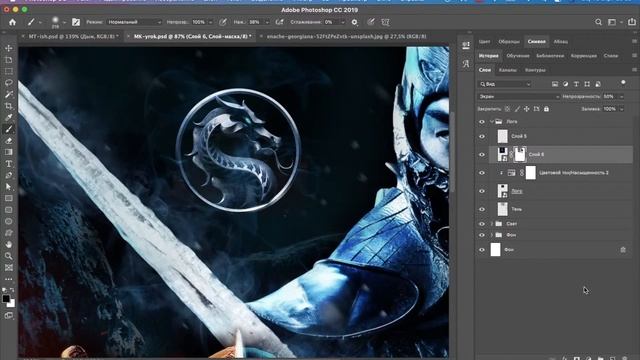Select the Path Selection arrow tool
Viewport: 640px width, 360px height.
pos(9,187)
